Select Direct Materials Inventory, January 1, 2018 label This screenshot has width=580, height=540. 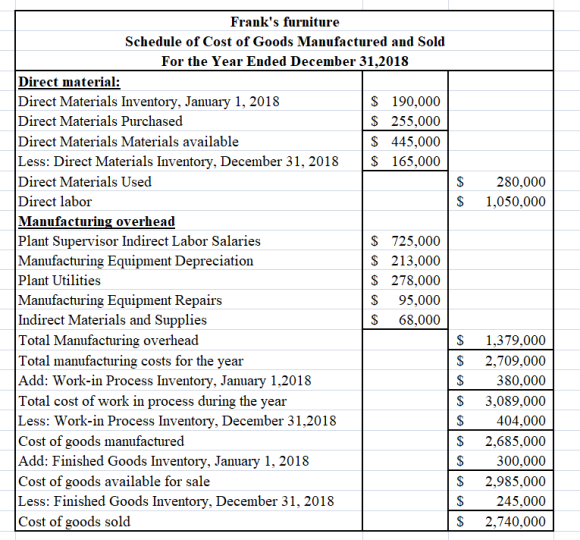coord(149,101)
